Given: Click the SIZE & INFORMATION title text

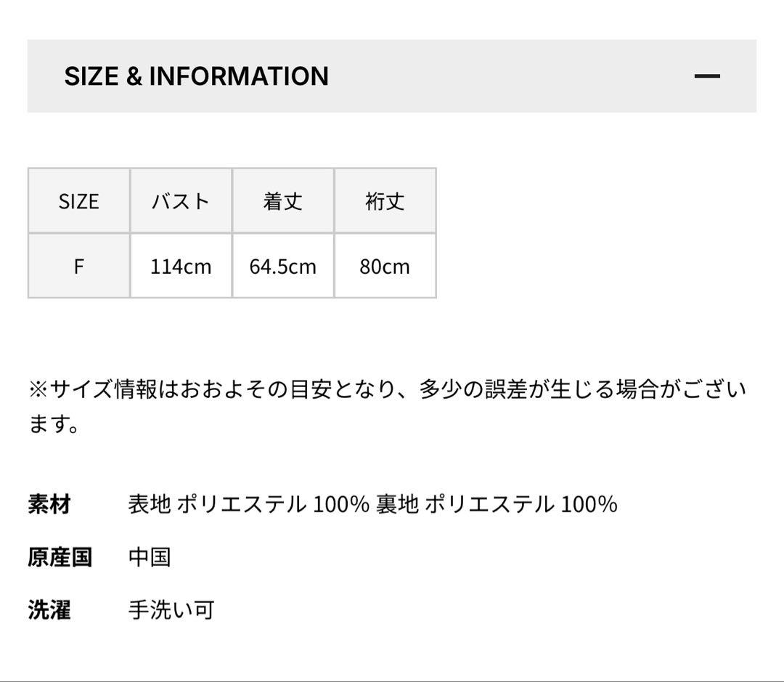Looking at the screenshot, I should [197, 75].
